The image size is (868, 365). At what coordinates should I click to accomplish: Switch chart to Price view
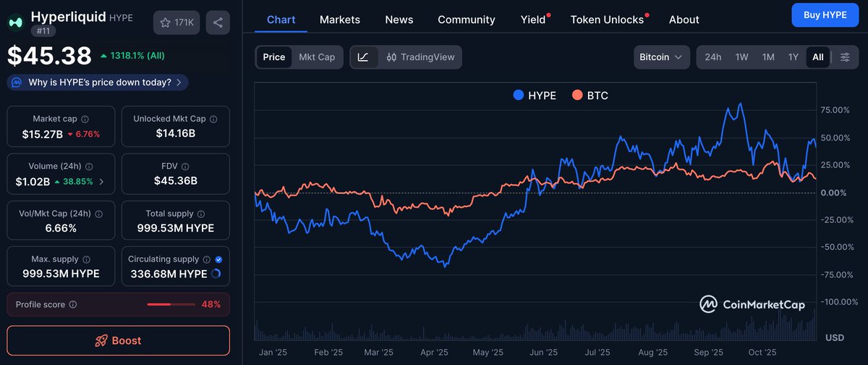(274, 56)
